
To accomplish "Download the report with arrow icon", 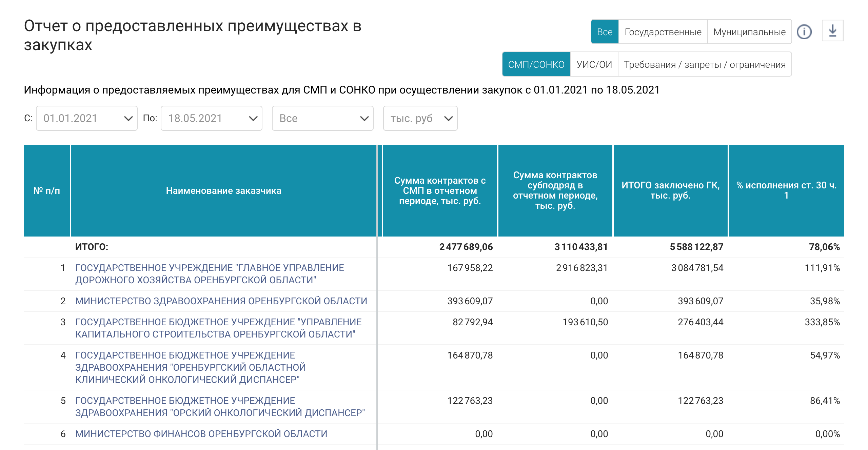I will [832, 31].
